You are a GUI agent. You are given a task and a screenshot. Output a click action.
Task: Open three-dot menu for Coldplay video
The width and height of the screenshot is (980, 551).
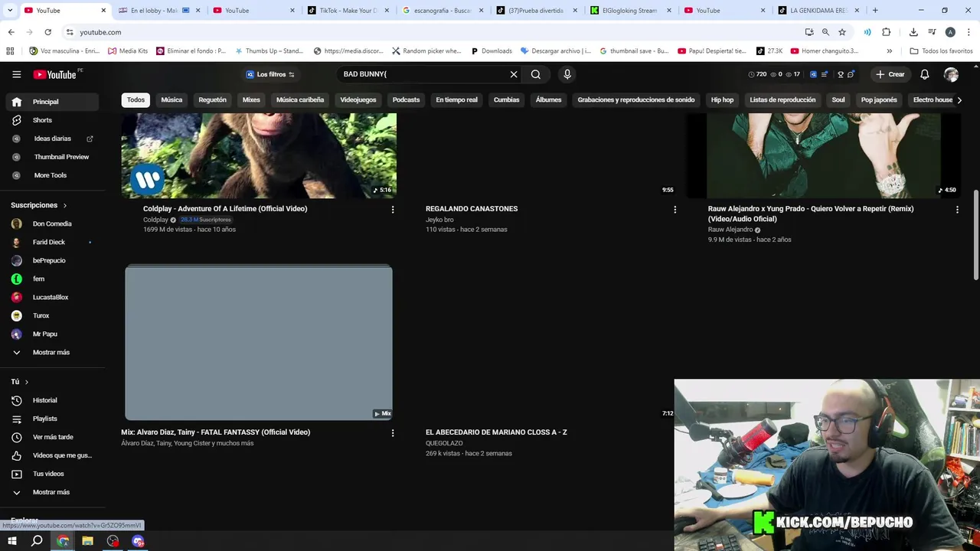click(x=393, y=209)
